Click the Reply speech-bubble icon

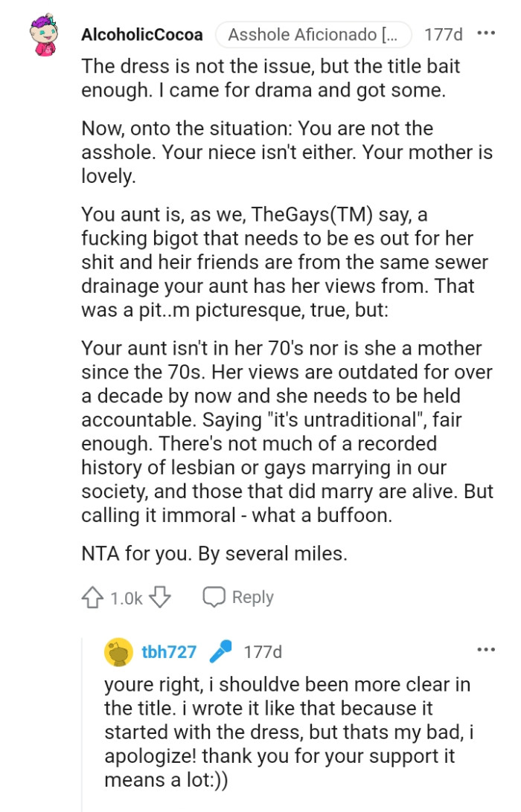pos(216,596)
